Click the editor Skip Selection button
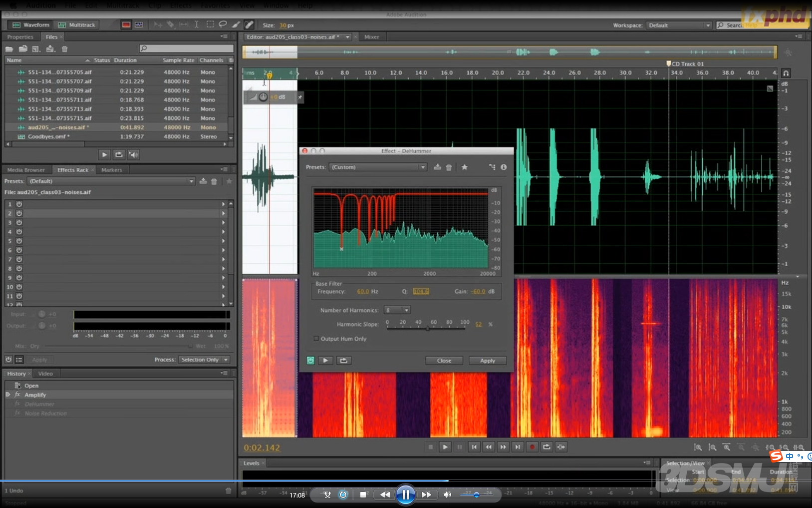The height and width of the screenshot is (508, 812). tap(561, 447)
